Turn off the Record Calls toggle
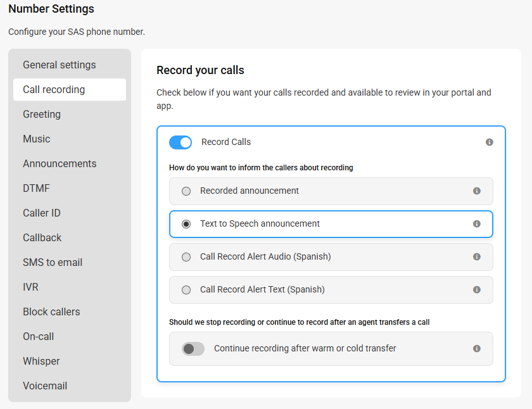The image size is (532, 409). [x=180, y=142]
